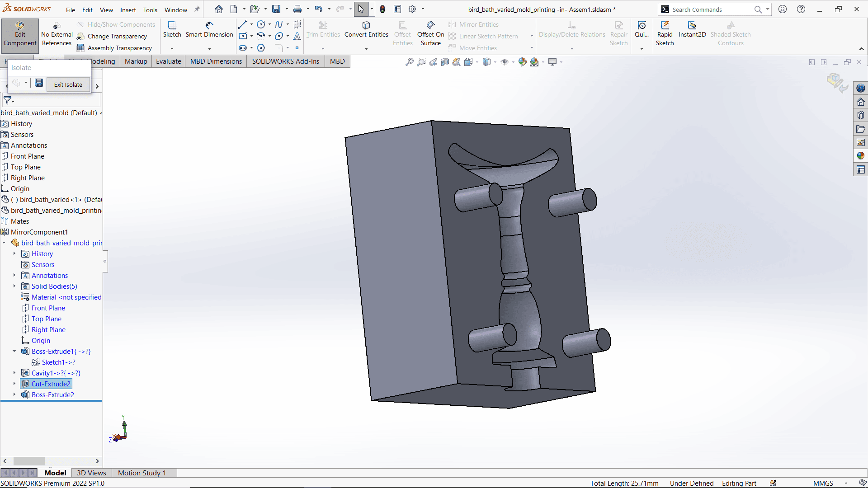868x488 pixels.
Task: Open the Options gear
Action: click(x=412, y=9)
